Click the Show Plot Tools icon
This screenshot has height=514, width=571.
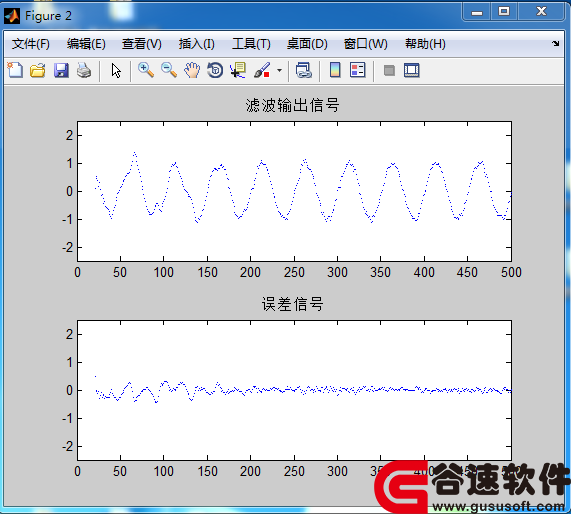point(411,70)
